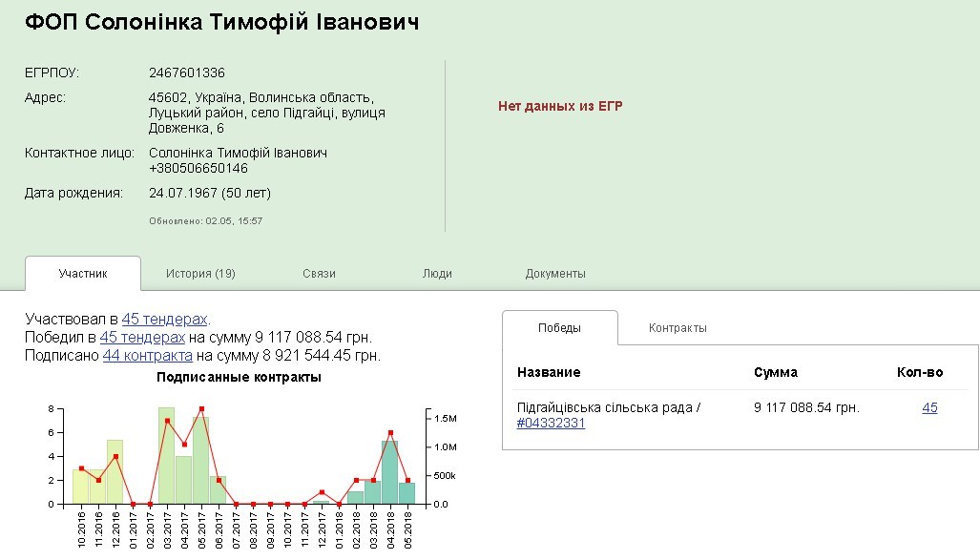The image size is (980, 560).
Task: Switch to the Контракты panel tab
Action: point(678,328)
